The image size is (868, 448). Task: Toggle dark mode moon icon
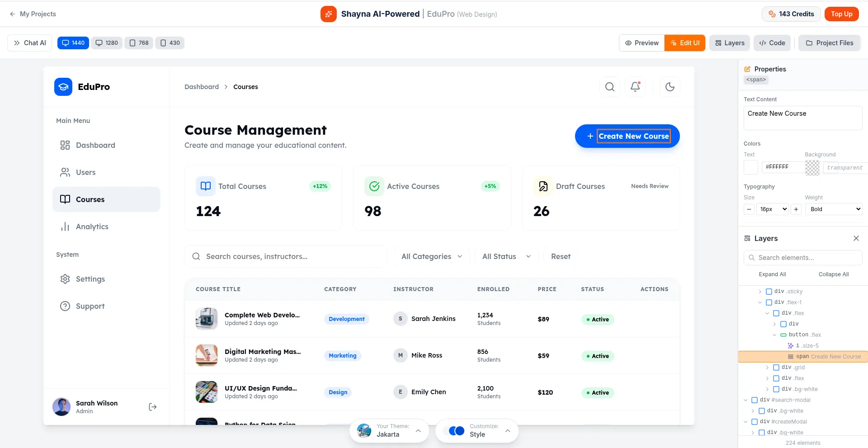click(670, 87)
